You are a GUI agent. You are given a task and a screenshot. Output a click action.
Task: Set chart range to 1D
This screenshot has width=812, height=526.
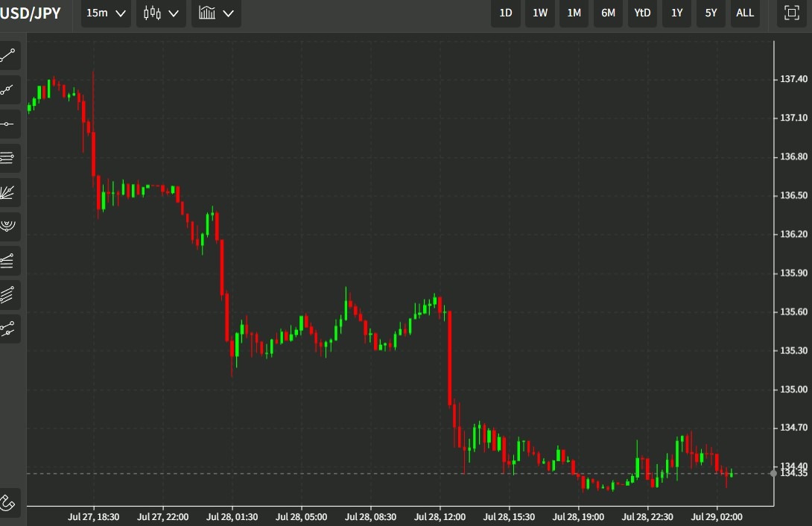point(505,13)
